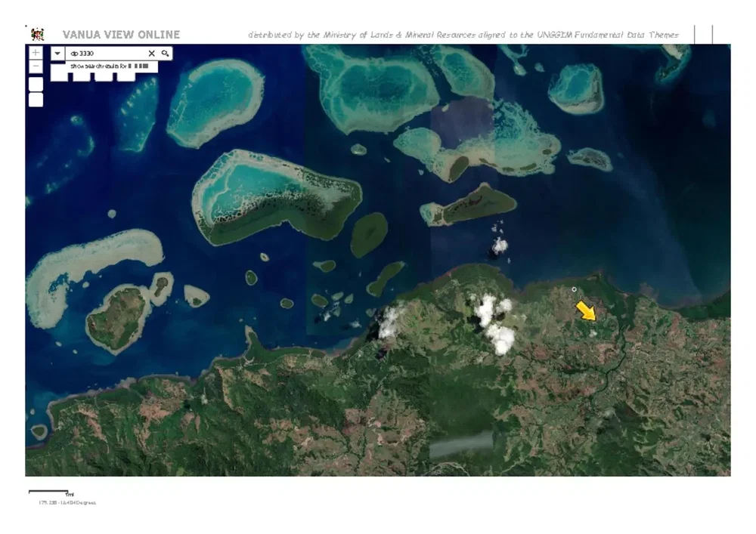Click the VANUA VIEW ONLINE title

(121, 35)
